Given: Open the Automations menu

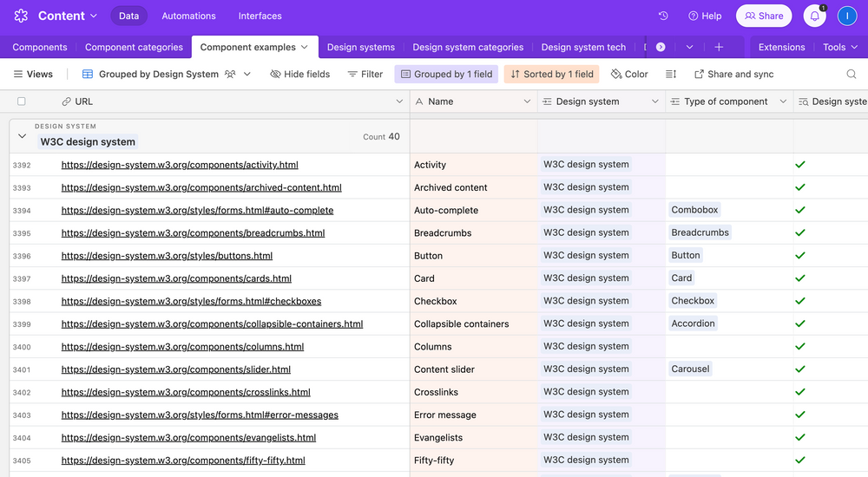Looking at the screenshot, I should 188,16.
